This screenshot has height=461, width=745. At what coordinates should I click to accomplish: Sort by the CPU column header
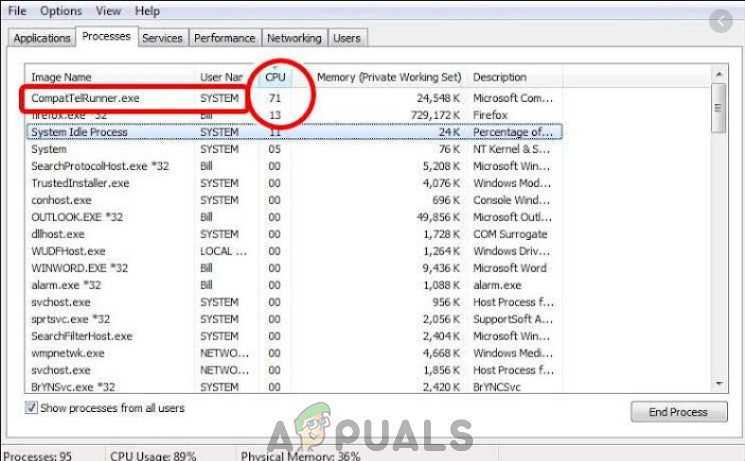click(x=275, y=77)
